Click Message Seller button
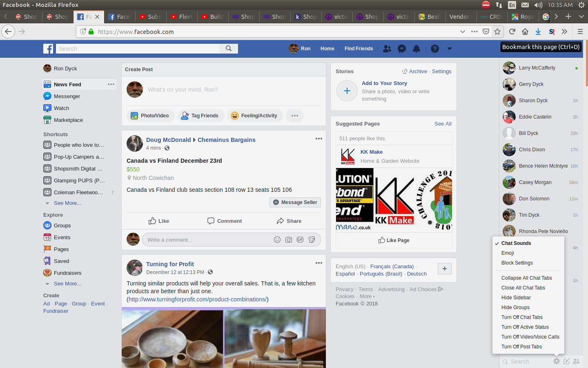 pos(295,202)
